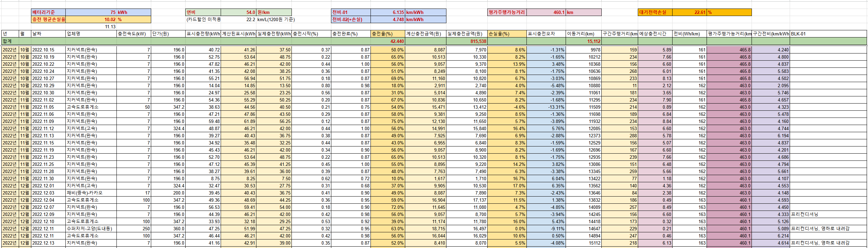The image size is (868, 248).
Task: Select the 42.440 total in 합계 row
Action: 388,41
